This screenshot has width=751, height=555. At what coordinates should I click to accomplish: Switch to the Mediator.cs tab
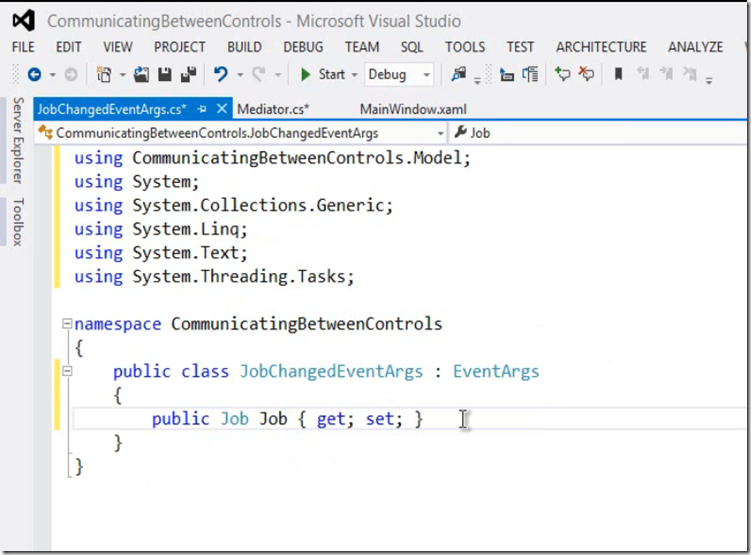click(x=273, y=109)
